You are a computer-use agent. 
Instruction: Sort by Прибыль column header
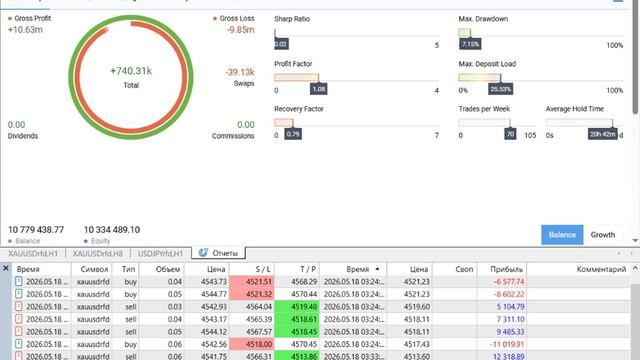tap(502, 269)
